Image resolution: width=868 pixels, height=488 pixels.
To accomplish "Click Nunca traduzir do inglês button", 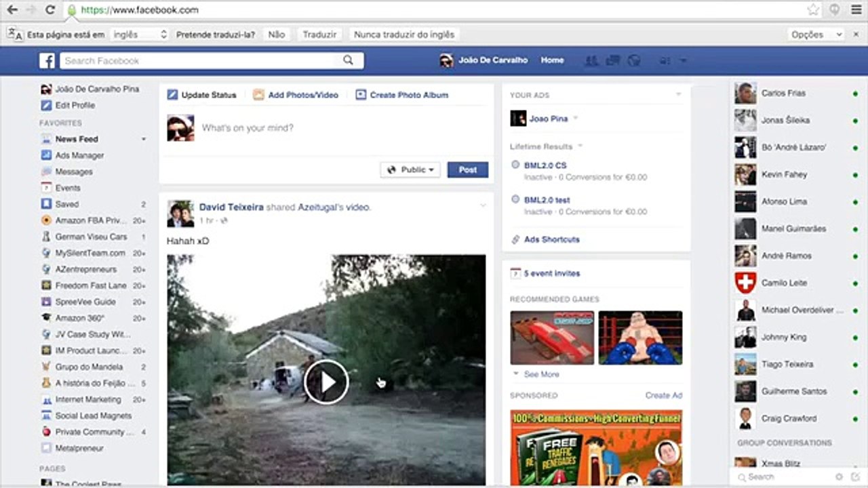I will coord(404,35).
